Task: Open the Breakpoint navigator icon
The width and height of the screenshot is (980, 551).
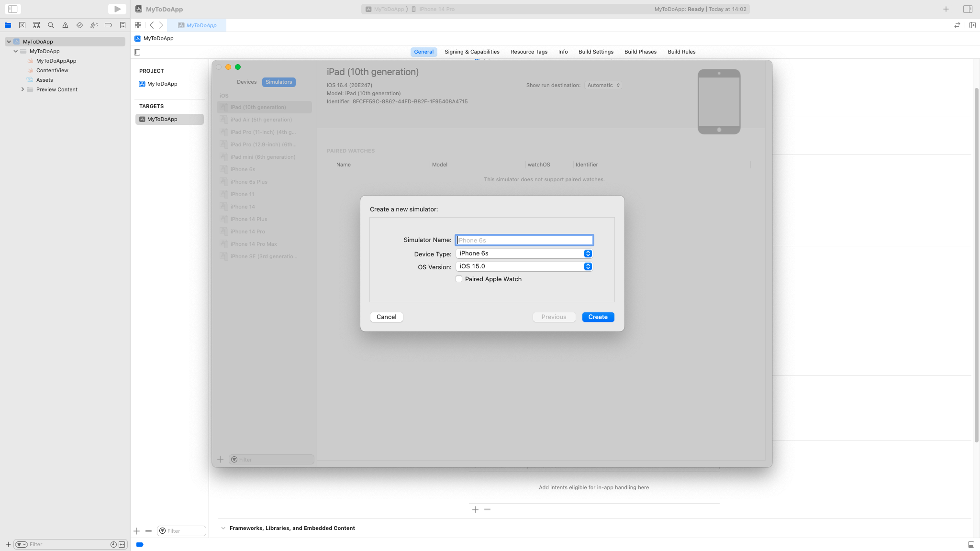Action: [108, 25]
